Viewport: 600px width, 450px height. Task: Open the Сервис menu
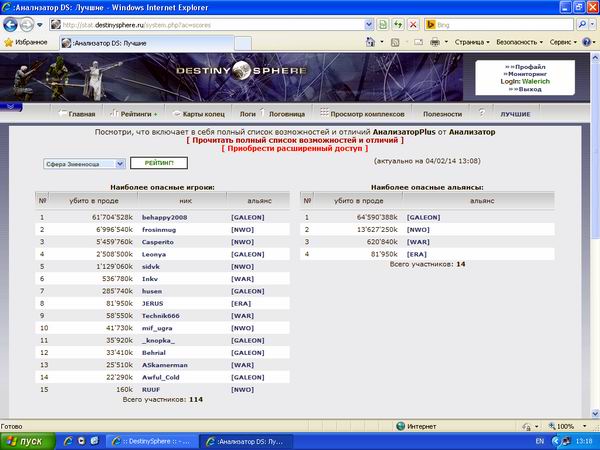coord(563,42)
